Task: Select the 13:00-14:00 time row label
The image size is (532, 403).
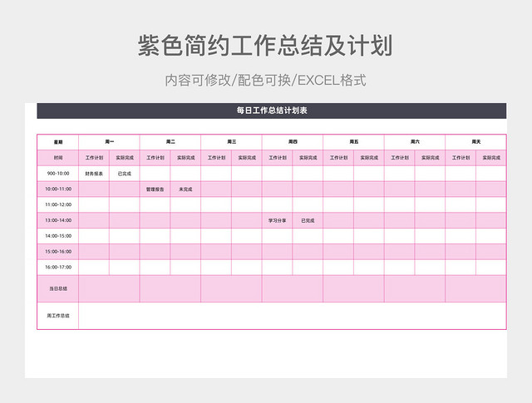Action: 58,220
